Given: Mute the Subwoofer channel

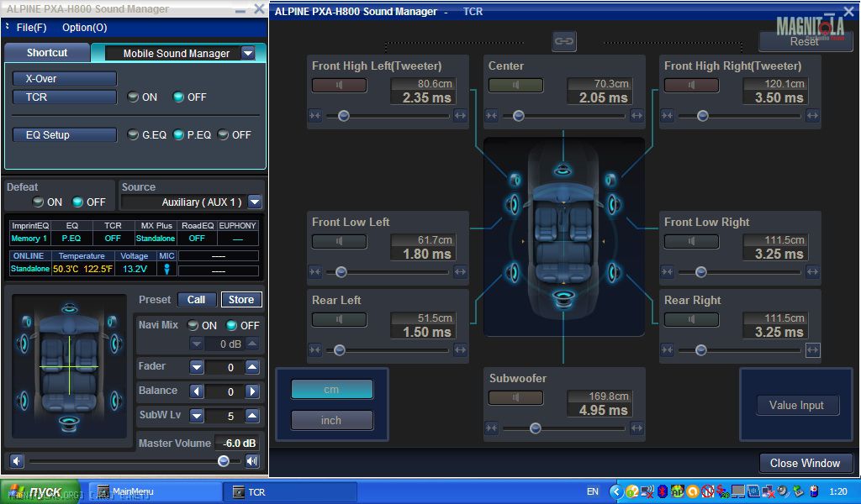Looking at the screenshot, I should pyautogui.click(x=515, y=397).
